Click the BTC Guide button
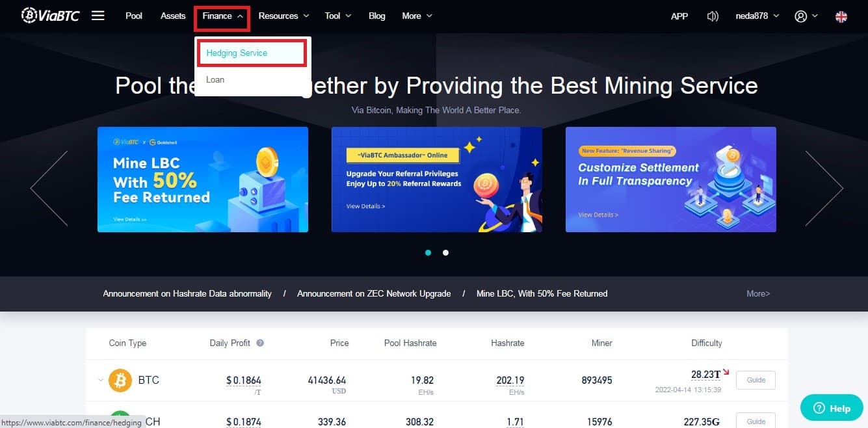The height and width of the screenshot is (428, 868). coord(756,380)
